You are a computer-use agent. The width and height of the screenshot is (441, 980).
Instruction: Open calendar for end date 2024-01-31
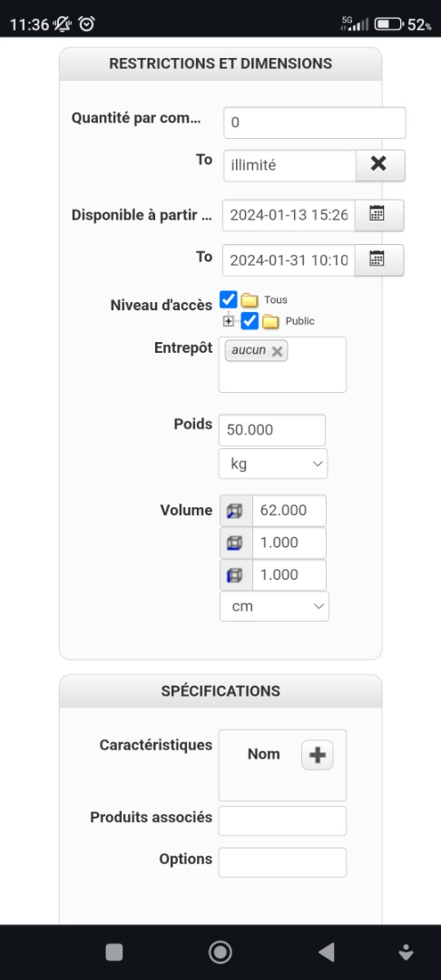point(378,260)
